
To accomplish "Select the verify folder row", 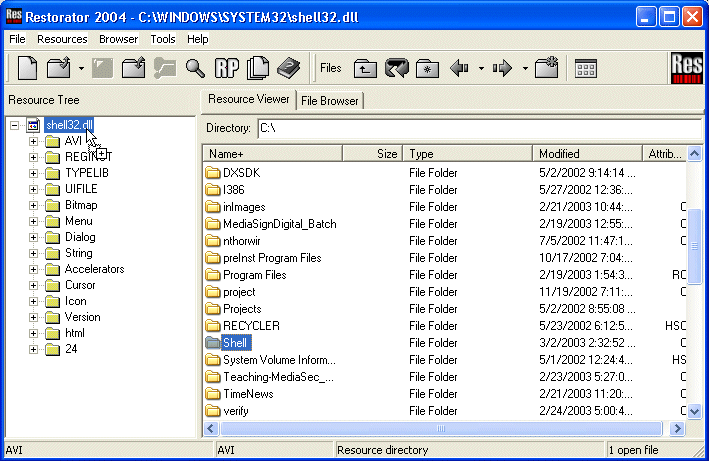I will [x=444, y=411].
